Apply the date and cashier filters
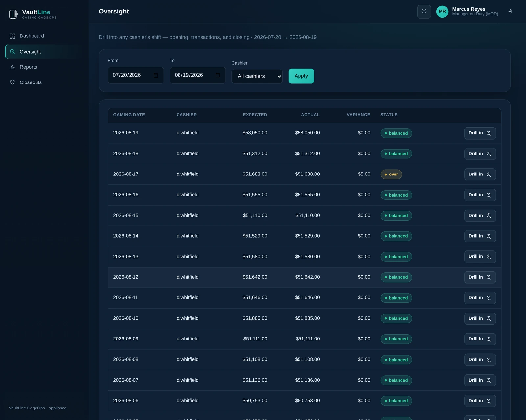This screenshot has width=526, height=420. pos(301,76)
